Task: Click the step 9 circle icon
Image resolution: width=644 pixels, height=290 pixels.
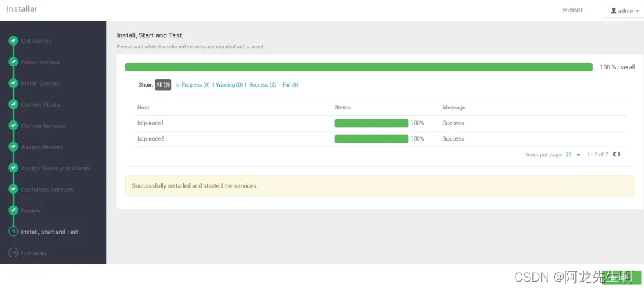Action: (14, 232)
